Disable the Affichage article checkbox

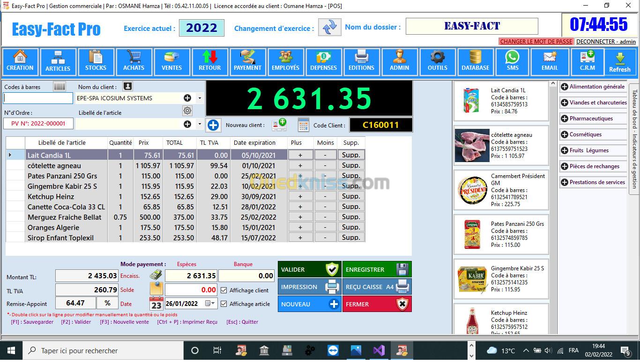click(224, 304)
